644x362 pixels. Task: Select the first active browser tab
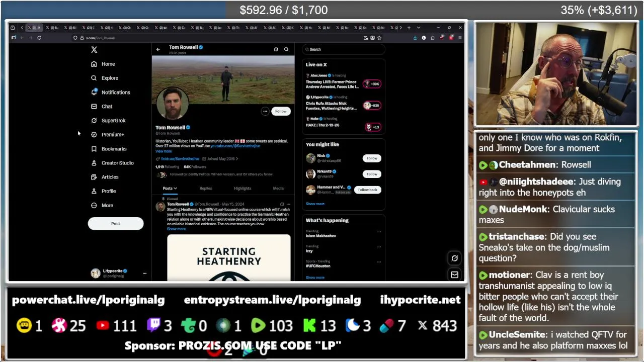pyautogui.click(x=34, y=28)
